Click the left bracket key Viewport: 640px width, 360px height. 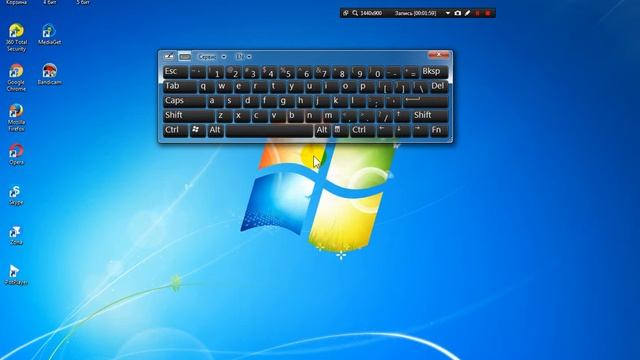click(384, 87)
